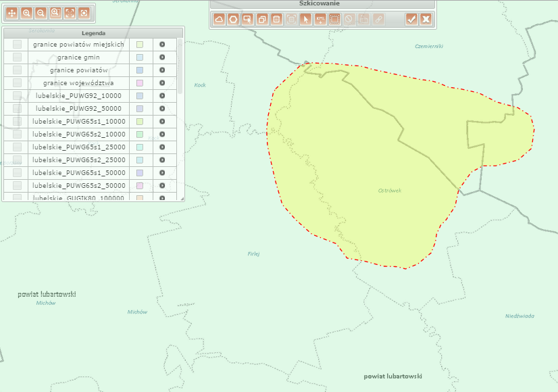Expand arrow for lubelskie_PUWG65s2_50000 row
Viewport: 558px width, 392px height.
point(162,185)
